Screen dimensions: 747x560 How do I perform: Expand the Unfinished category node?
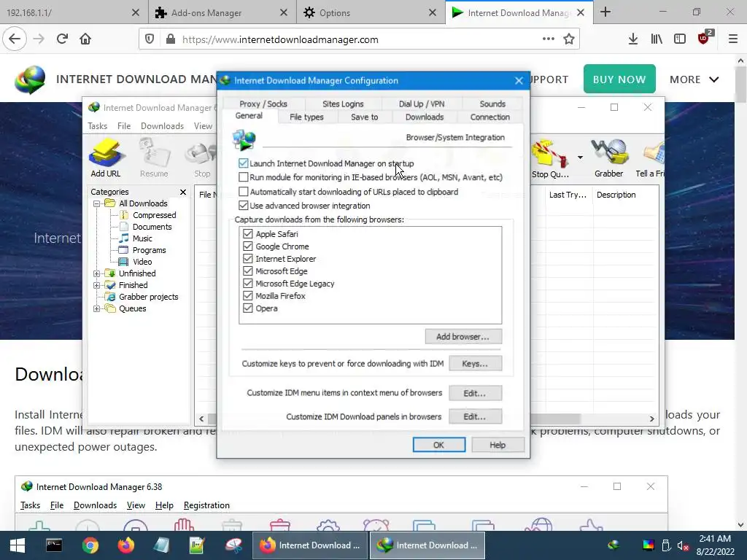click(96, 273)
